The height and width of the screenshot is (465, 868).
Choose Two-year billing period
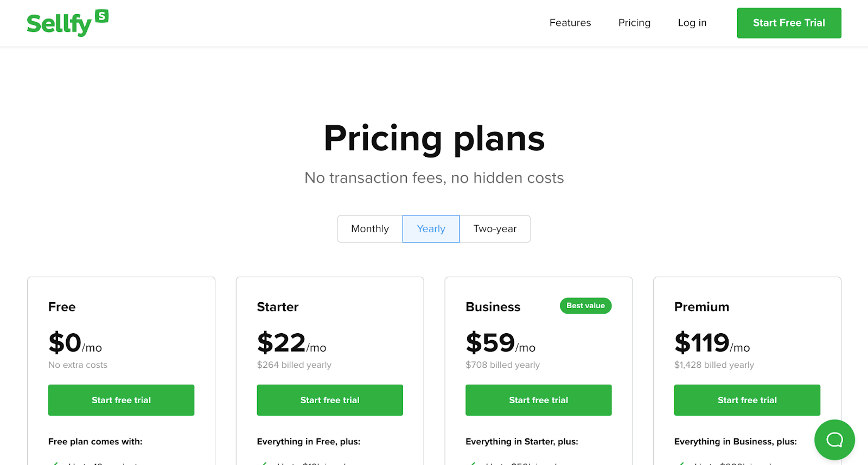495,229
